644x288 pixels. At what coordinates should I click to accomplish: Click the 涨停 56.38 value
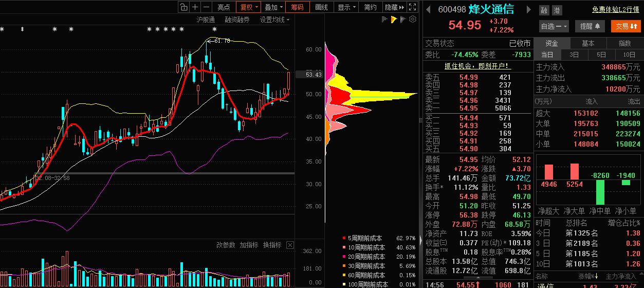(468, 214)
